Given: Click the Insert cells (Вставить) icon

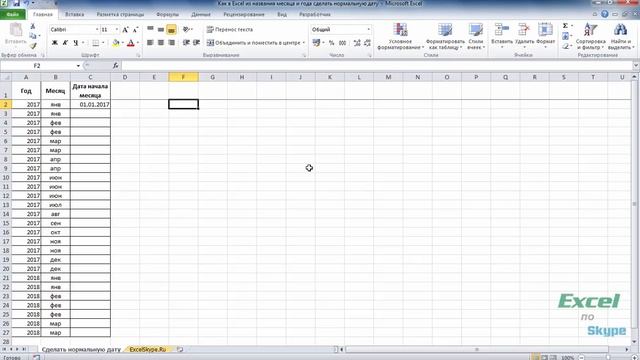Looking at the screenshot, I should click(501, 29).
